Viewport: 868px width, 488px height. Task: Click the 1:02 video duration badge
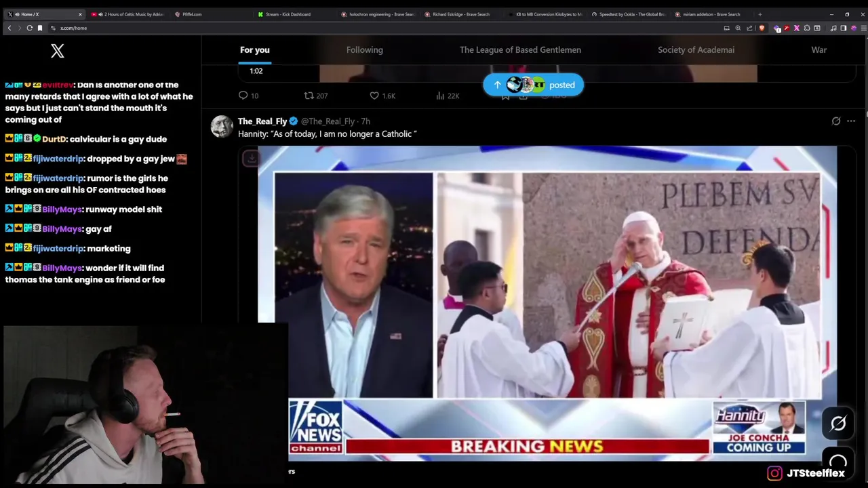256,71
